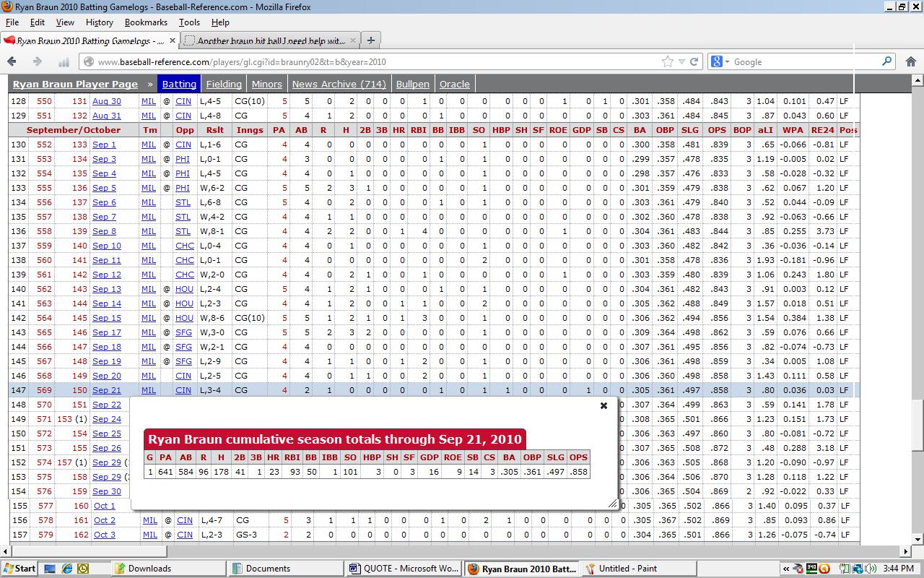
Task: Click the .858 OPS value in totals popup
Action: point(578,472)
